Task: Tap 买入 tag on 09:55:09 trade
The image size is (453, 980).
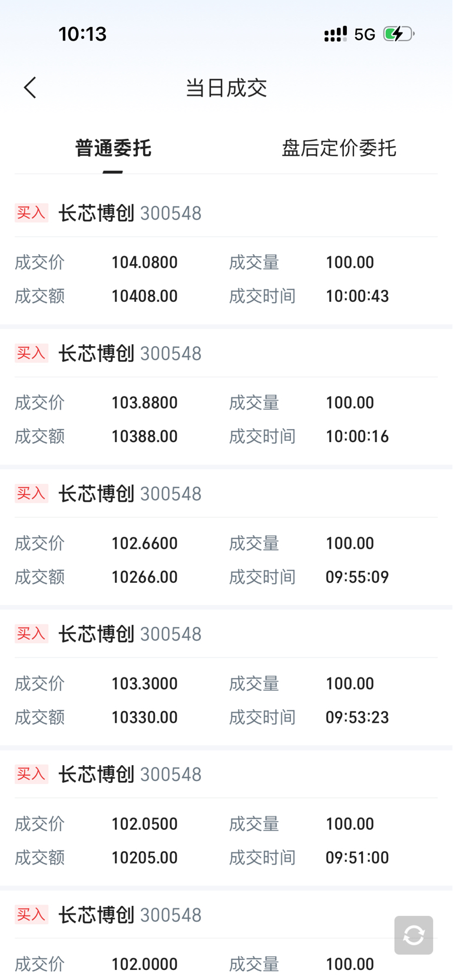Action: 31,493
